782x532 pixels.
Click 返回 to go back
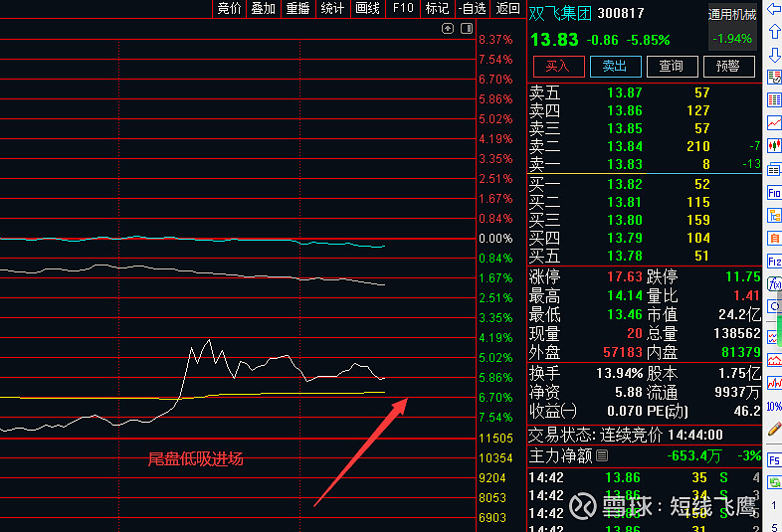click(x=507, y=9)
